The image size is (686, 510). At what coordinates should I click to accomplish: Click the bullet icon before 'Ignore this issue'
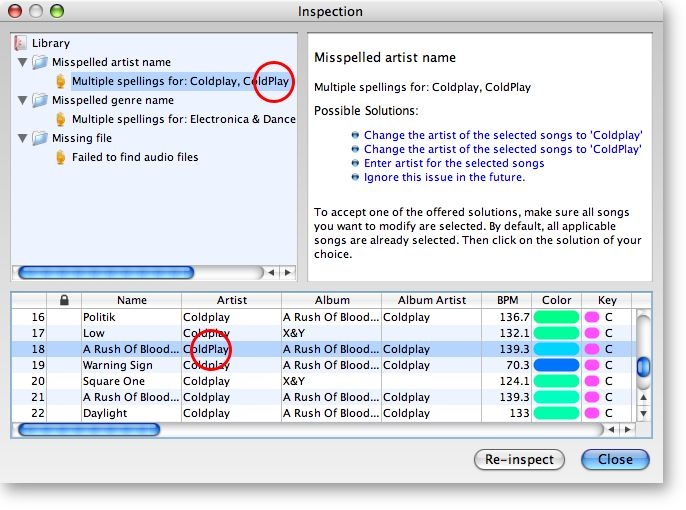[x=355, y=177]
